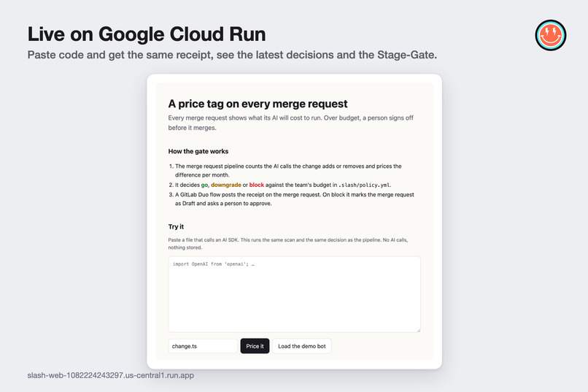Click the smiley face logo icon

(x=551, y=35)
